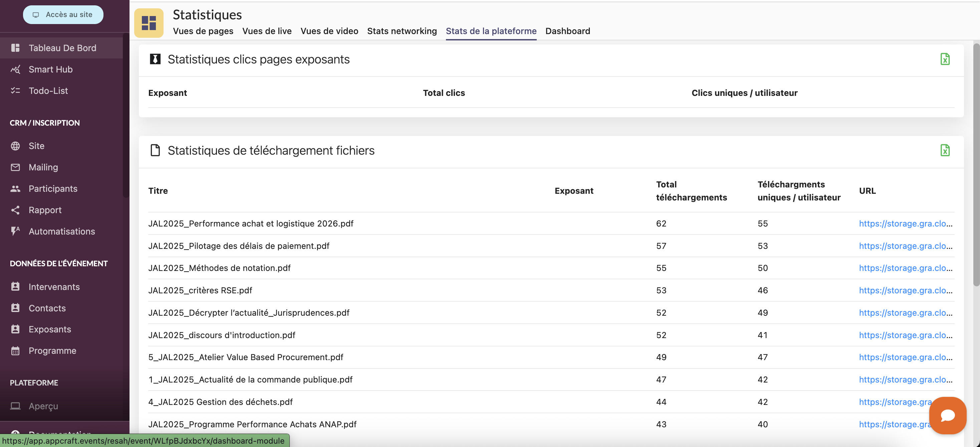
Task: Export file download stats to Excel
Action: 945,150
